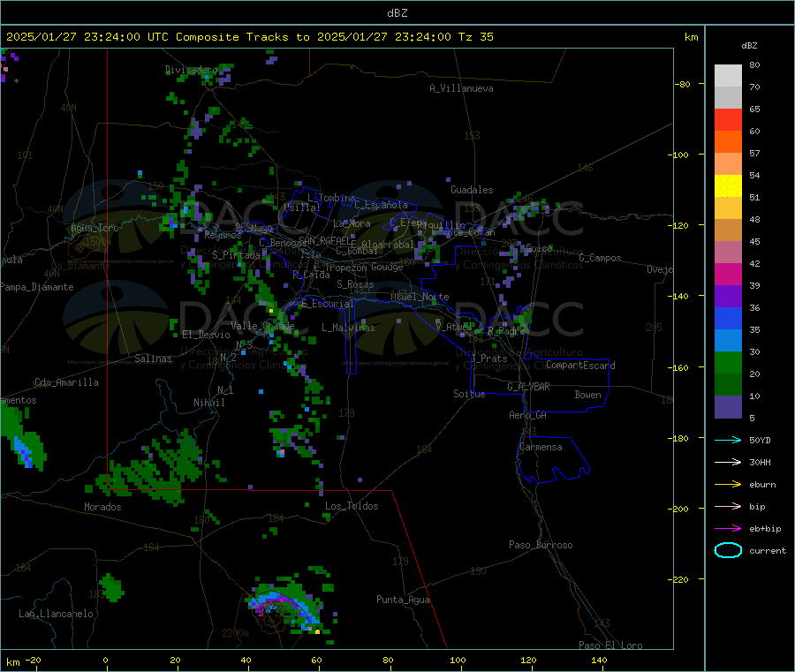Click the Nihuil label

pos(208,403)
